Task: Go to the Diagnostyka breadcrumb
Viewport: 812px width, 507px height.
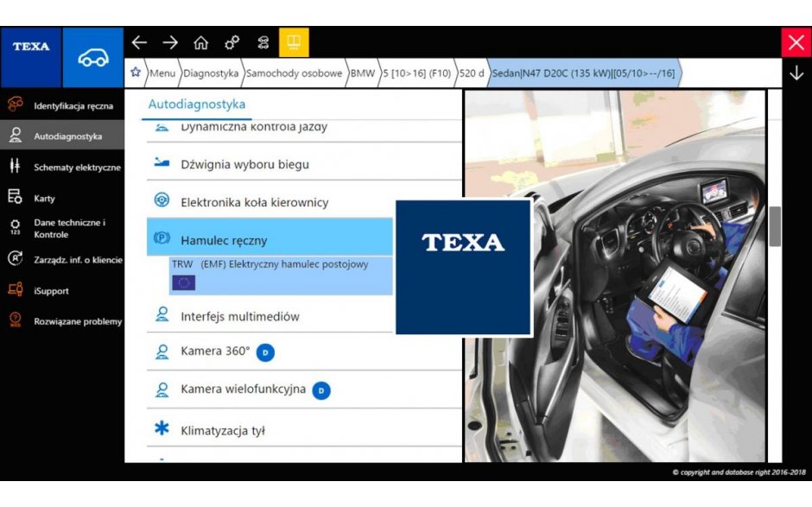Action: [211, 73]
